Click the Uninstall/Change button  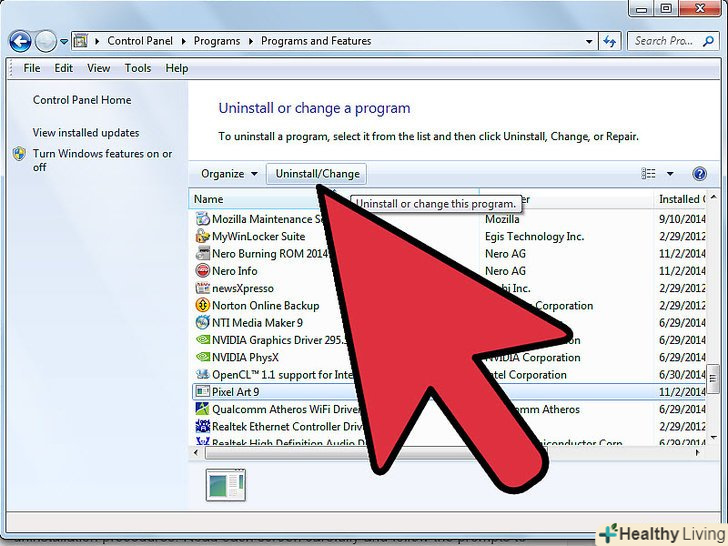point(317,174)
